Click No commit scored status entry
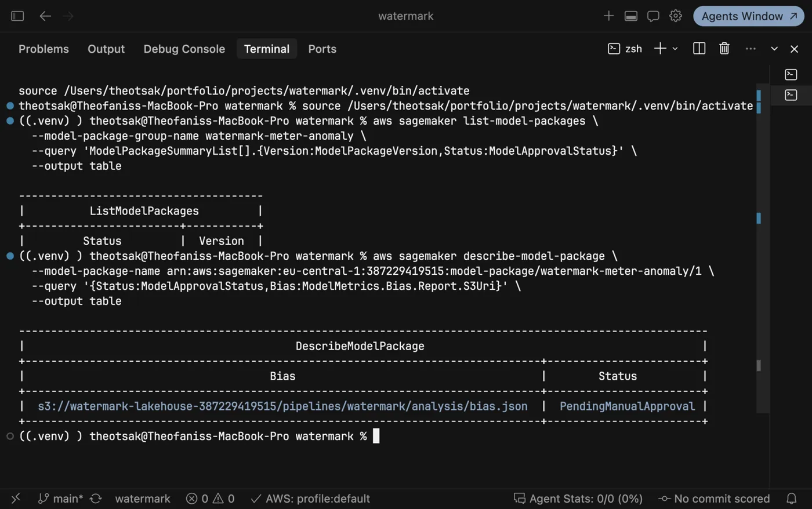Image resolution: width=812 pixels, height=509 pixels. [715, 499]
